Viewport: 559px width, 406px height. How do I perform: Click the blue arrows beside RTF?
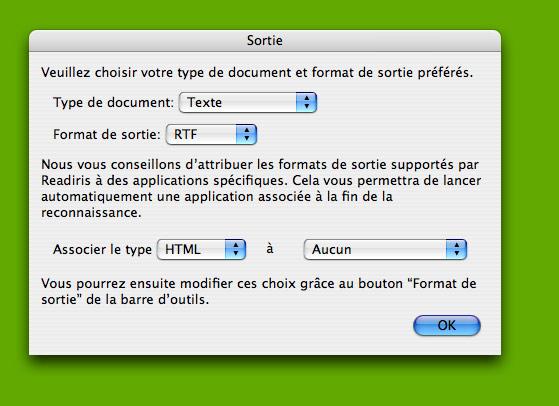click(246, 134)
